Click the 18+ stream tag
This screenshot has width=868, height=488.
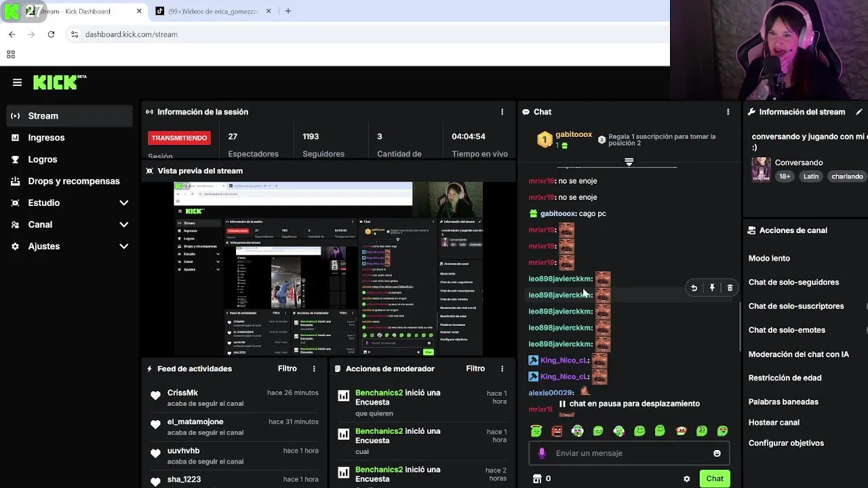[x=785, y=176]
